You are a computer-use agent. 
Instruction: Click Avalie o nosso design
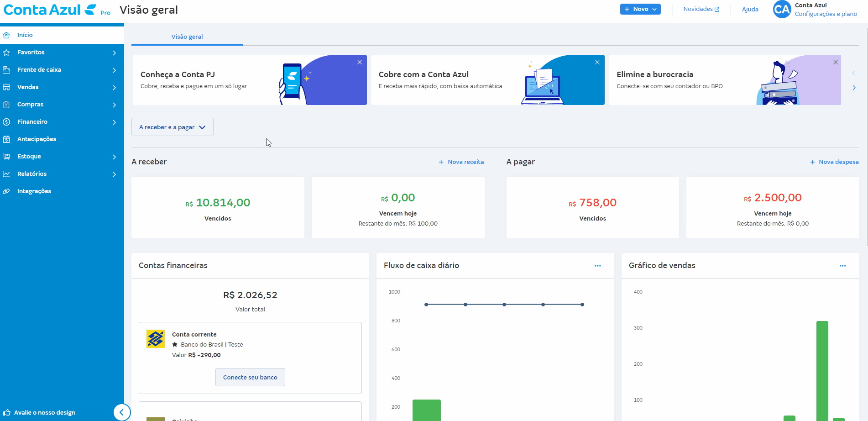point(45,413)
